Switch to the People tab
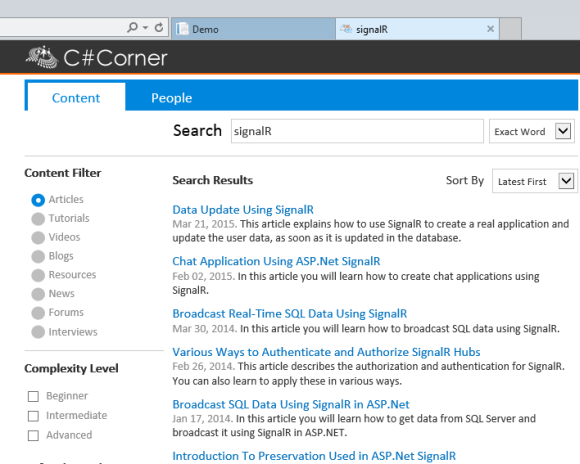The width and height of the screenshot is (580, 464). pyautogui.click(x=172, y=98)
